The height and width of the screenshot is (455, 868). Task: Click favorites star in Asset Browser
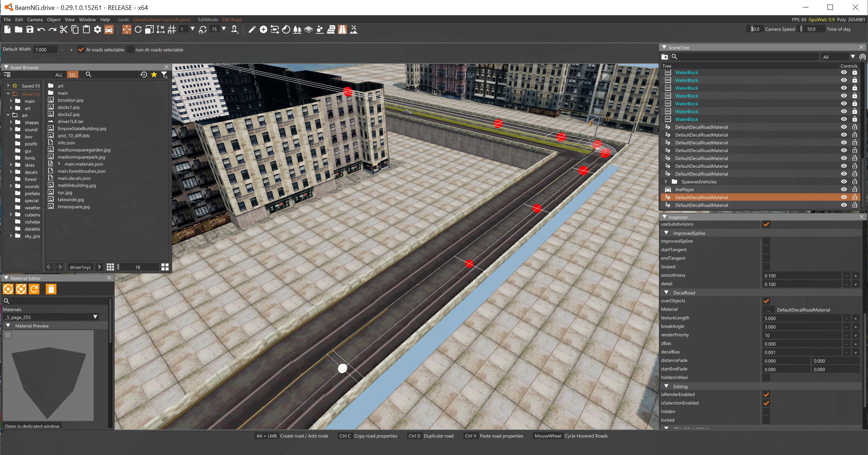pyautogui.click(x=154, y=74)
